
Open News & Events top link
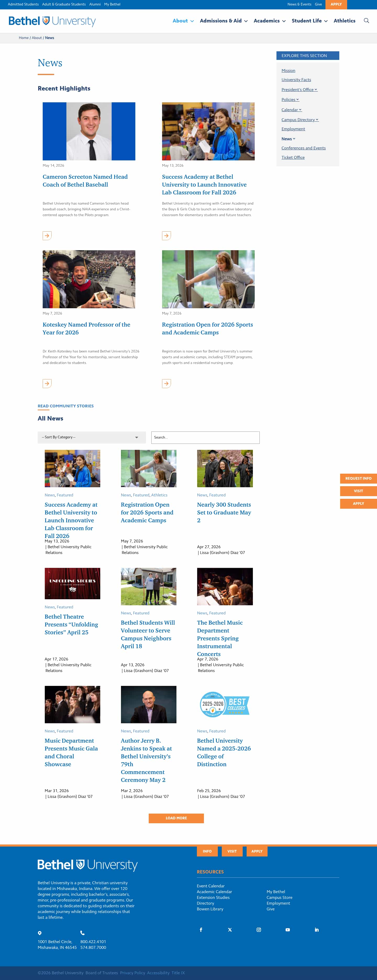tap(300, 4)
